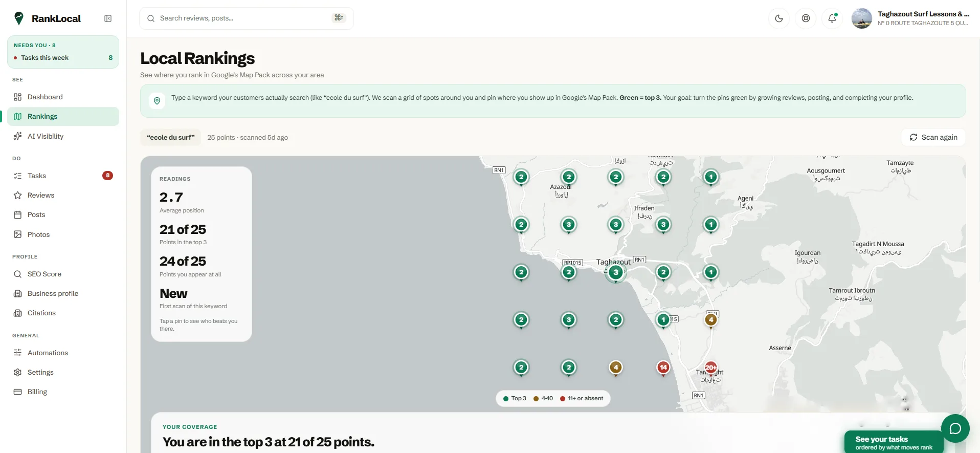The width and height of the screenshot is (980, 453).
Task: Click the red map pin ranked 14
Action: [x=663, y=368]
